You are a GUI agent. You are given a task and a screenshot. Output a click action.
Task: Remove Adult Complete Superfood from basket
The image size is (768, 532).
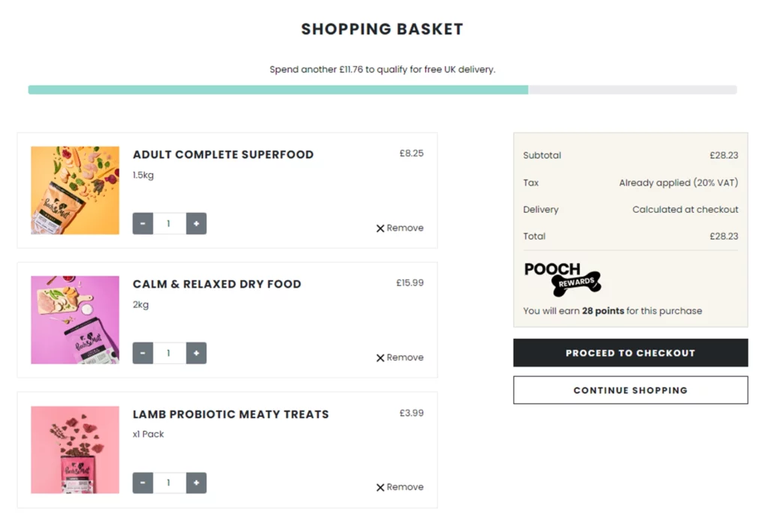(x=400, y=228)
